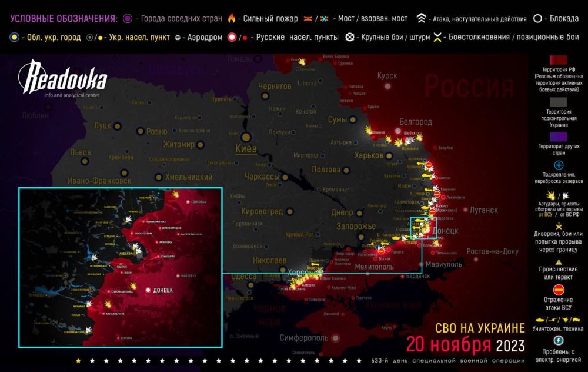This screenshot has height=372, width=588.
Task: Click the Хмельницкий city label
Action: click(189, 177)
